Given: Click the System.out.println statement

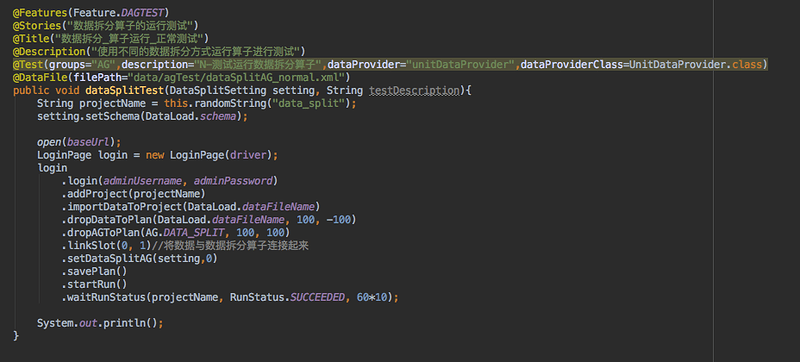Looking at the screenshot, I should 100,323.
